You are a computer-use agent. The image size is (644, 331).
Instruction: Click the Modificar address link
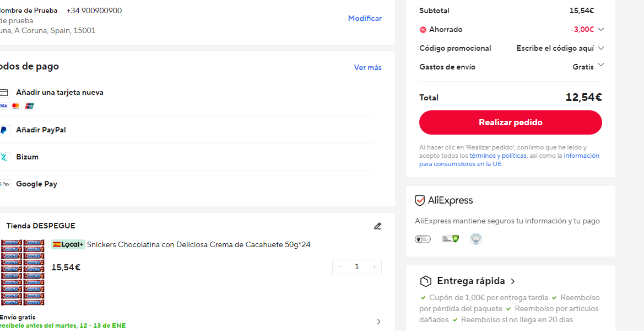click(x=365, y=19)
